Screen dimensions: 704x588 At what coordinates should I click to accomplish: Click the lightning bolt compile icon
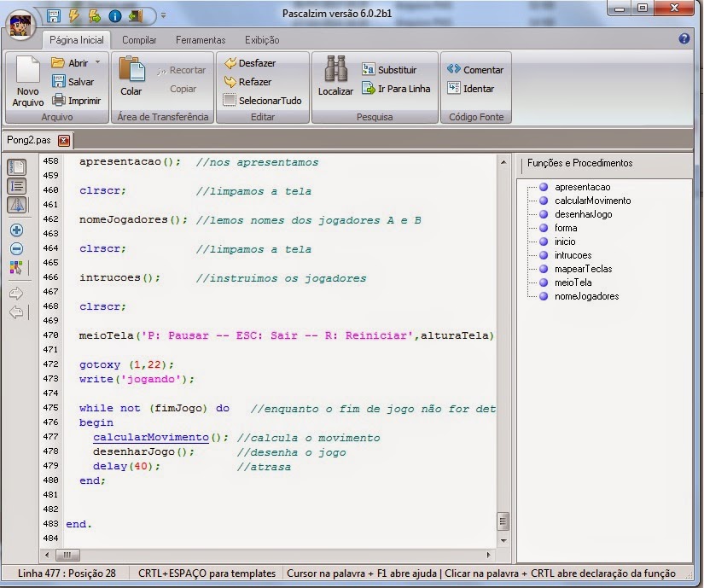(x=73, y=16)
